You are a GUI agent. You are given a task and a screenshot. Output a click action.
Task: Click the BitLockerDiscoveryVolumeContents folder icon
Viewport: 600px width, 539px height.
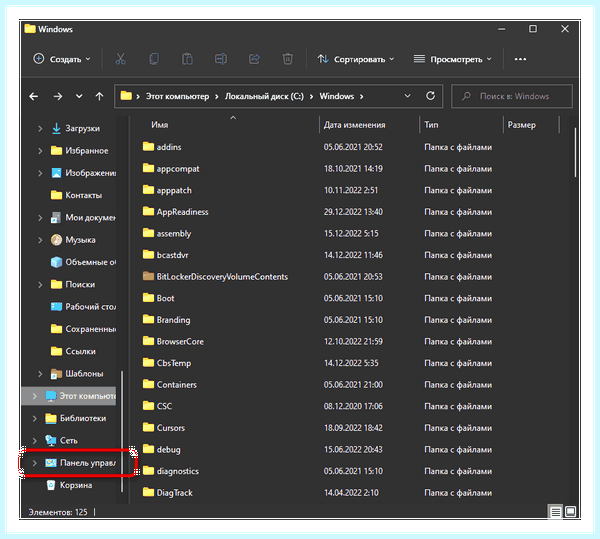(x=148, y=276)
